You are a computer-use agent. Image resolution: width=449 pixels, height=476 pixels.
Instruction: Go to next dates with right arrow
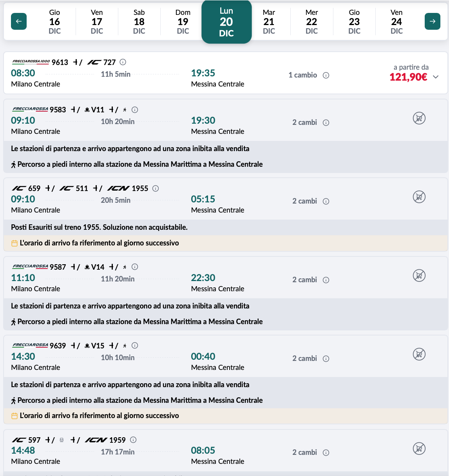[x=432, y=22]
